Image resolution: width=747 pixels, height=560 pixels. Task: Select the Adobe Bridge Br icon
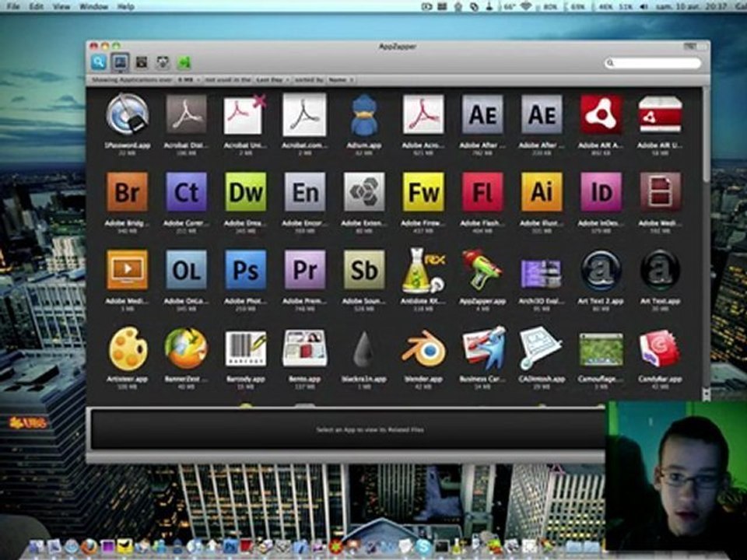pyautogui.click(x=127, y=192)
